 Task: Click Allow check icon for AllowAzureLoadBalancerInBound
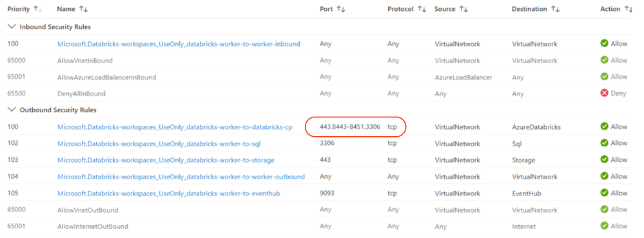[x=604, y=77]
